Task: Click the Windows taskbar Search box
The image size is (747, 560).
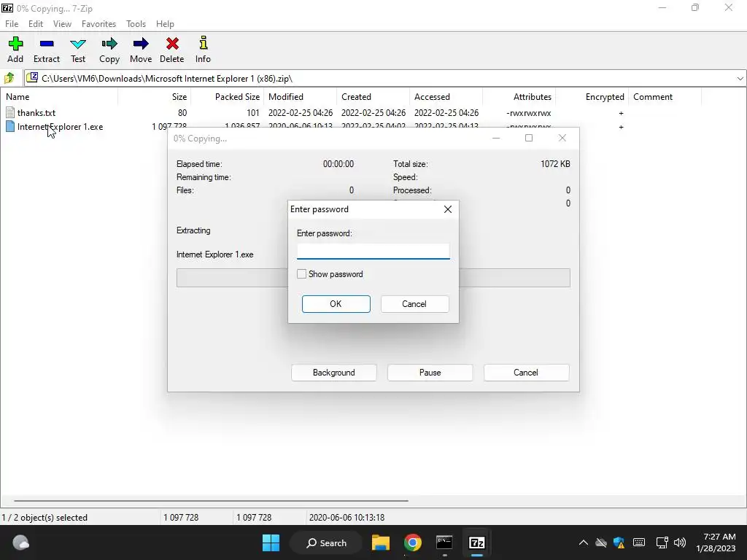Action: (x=328, y=542)
